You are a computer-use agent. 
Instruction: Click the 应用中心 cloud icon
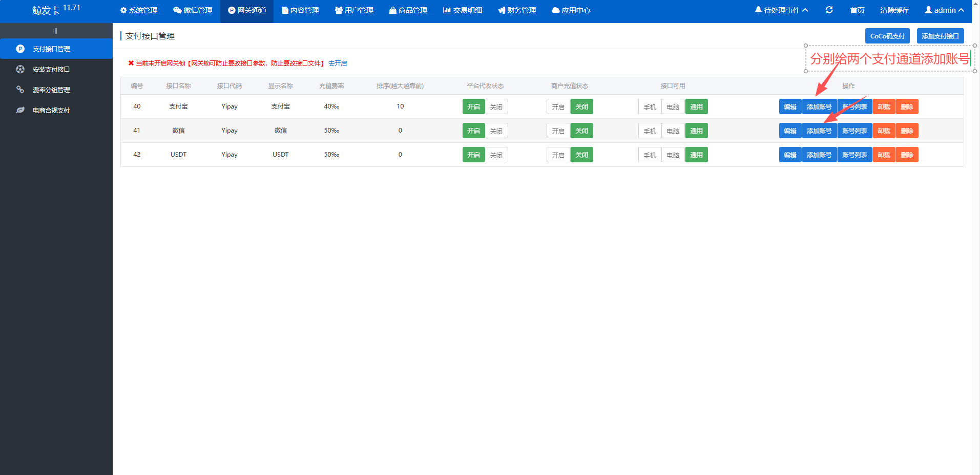tap(555, 10)
